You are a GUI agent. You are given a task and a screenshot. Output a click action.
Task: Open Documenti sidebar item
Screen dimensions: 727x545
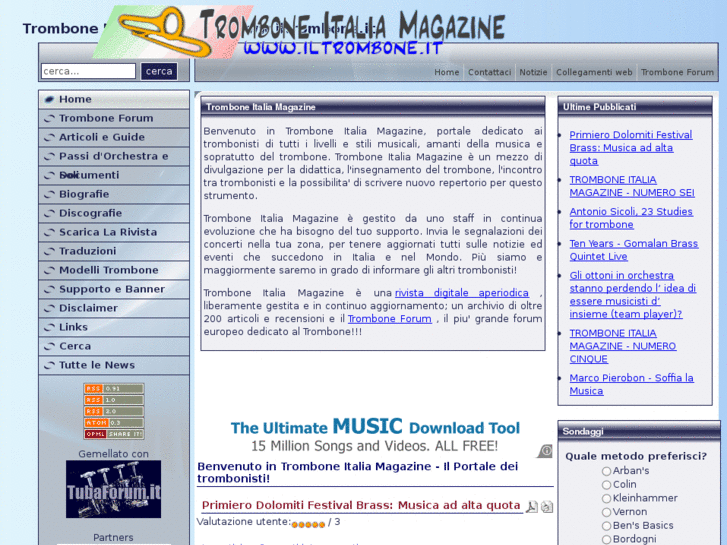pos(114,175)
